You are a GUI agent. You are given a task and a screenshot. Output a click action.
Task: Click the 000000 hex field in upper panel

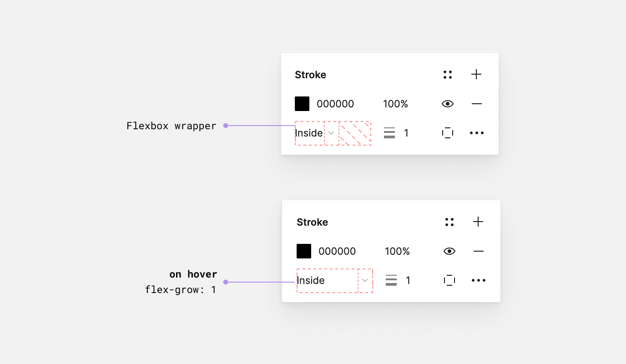tap(335, 104)
